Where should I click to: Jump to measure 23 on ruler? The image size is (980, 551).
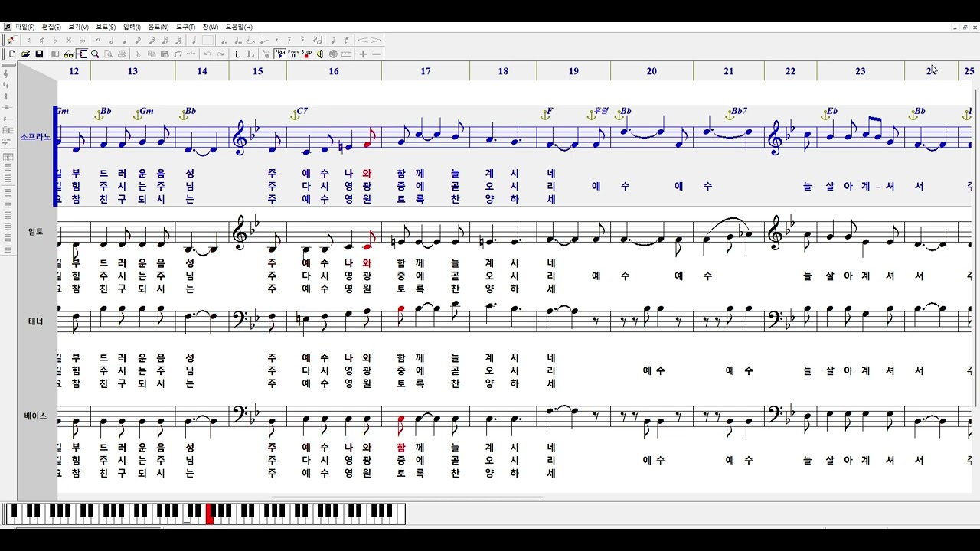click(x=861, y=71)
